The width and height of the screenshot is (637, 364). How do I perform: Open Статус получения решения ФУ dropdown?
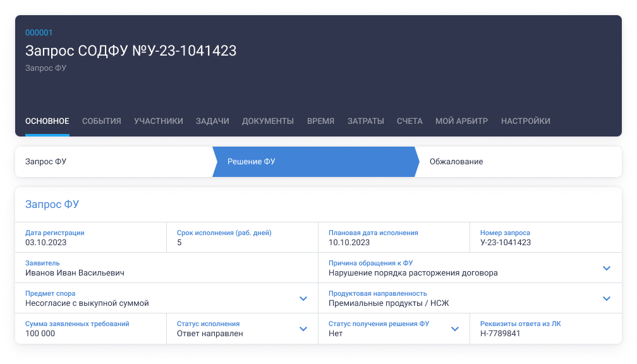pos(454,329)
